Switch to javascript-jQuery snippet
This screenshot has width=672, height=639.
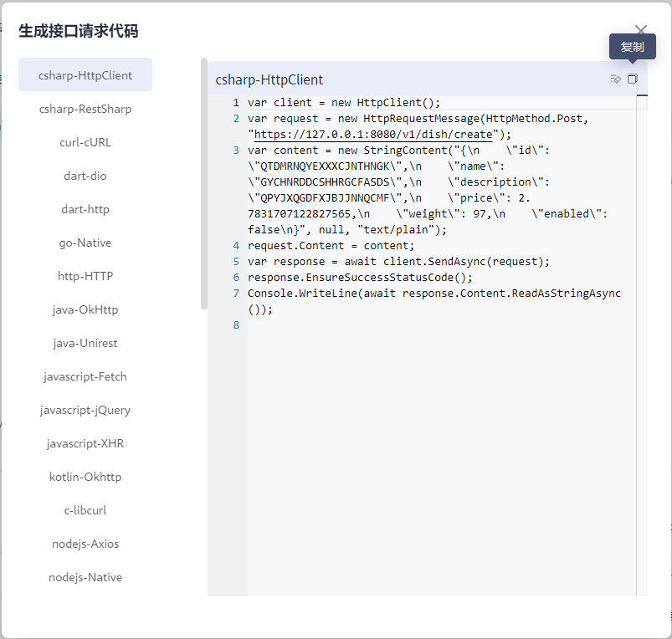pyautogui.click(x=85, y=410)
